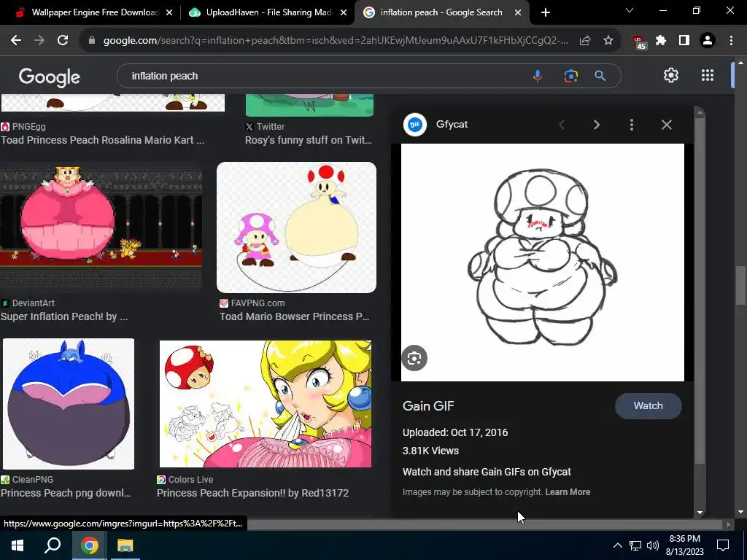747x560 pixels.
Task: Show the previous image in preview panel
Action: (x=562, y=125)
